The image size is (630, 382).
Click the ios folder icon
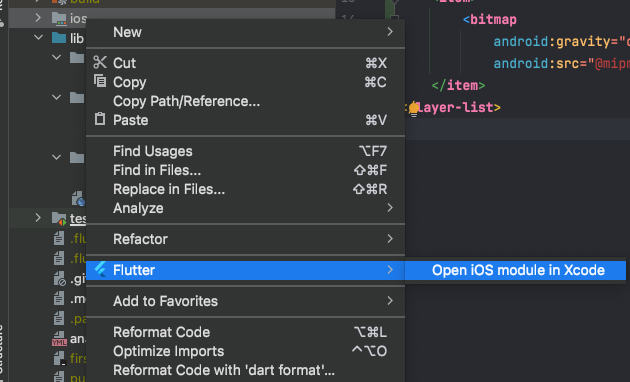tap(59, 18)
